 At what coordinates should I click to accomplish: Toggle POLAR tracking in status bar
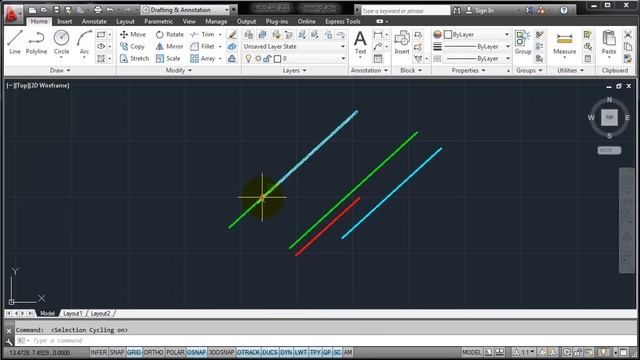pyautogui.click(x=176, y=352)
